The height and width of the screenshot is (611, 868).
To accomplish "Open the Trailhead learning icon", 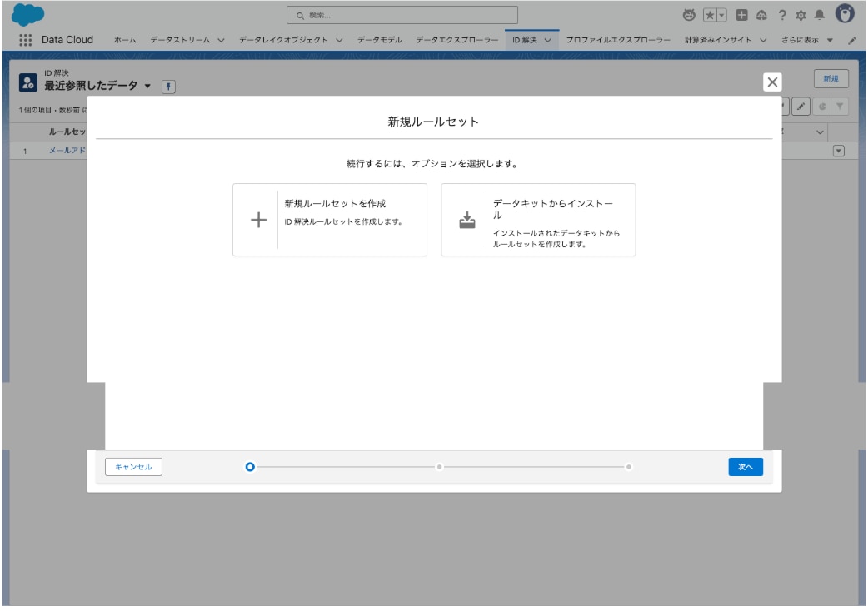I will tap(761, 15).
